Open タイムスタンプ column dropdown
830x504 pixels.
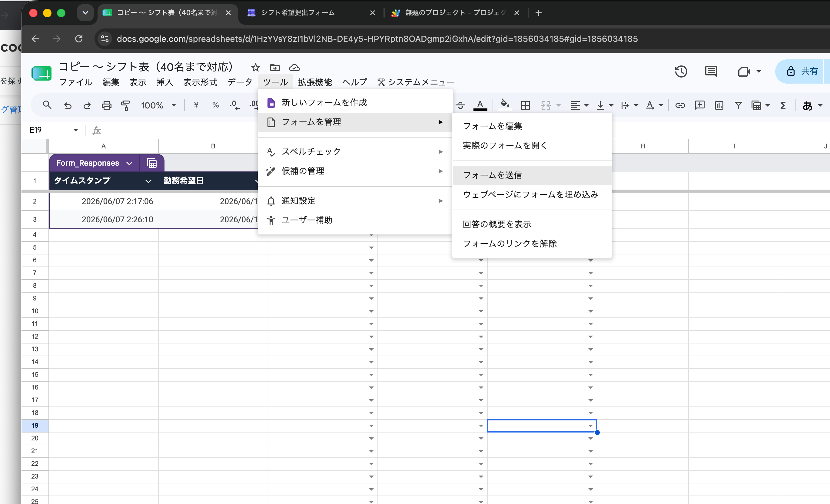coord(148,181)
